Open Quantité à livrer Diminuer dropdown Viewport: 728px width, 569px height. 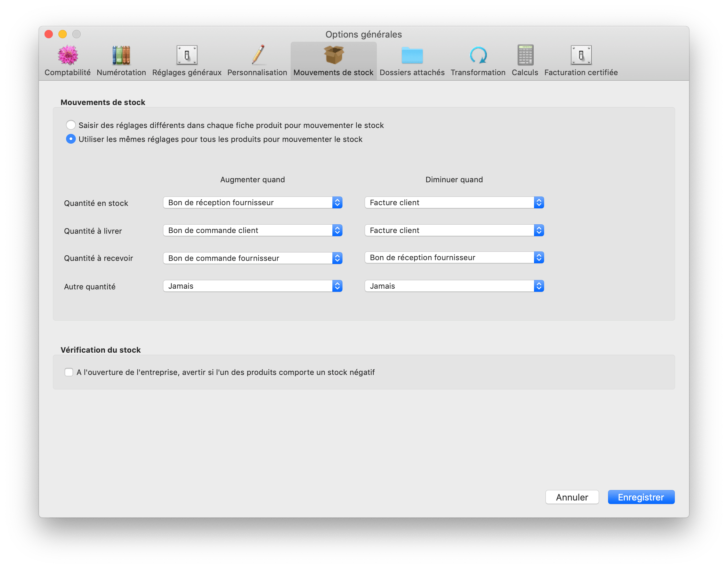pos(454,230)
